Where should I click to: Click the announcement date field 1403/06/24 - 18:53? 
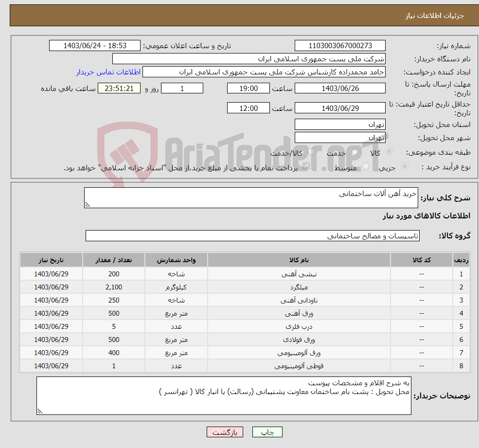coord(95,46)
